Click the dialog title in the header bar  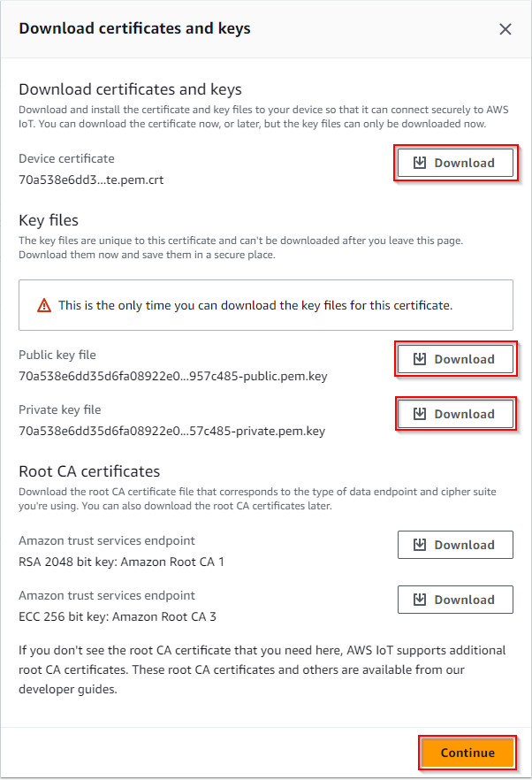[134, 28]
